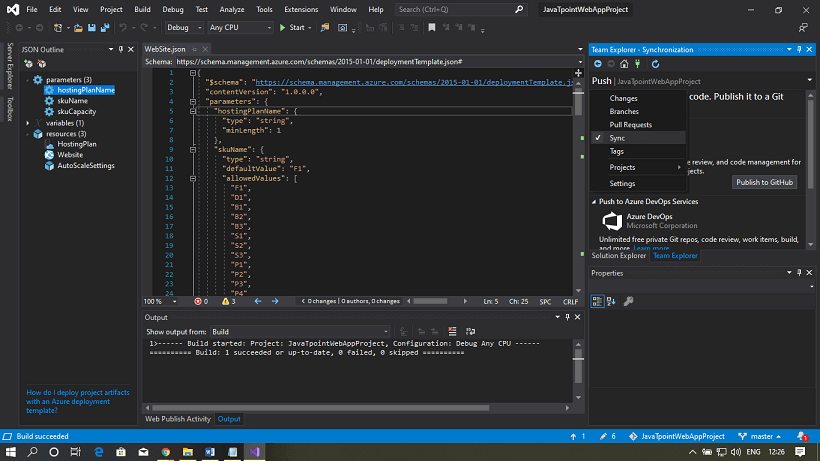The image size is (820, 461).
Task: Click the Team Explorer vertical scrollbar
Action: [x=811, y=144]
